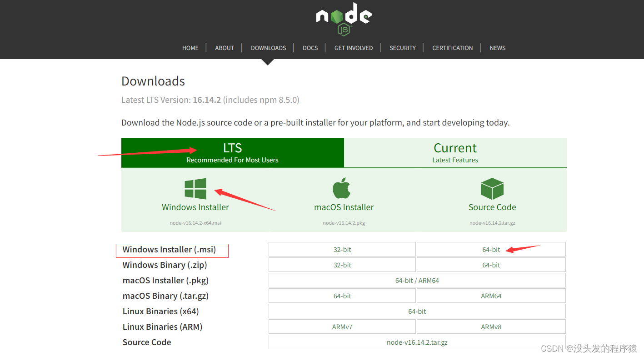This screenshot has width=644, height=357.
Task: Download Linux Binaries ARMv8
Action: coord(491,327)
